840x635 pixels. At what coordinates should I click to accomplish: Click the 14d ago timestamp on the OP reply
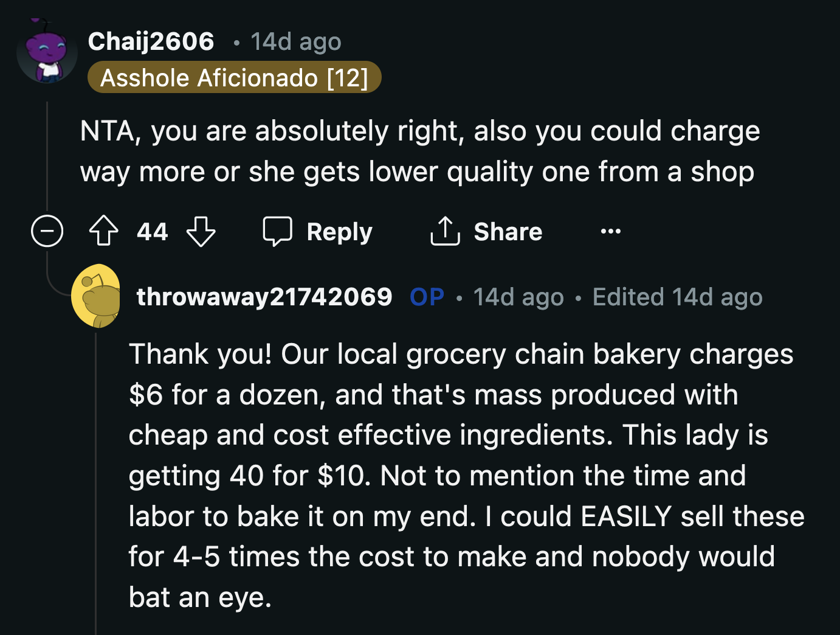click(518, 297)
